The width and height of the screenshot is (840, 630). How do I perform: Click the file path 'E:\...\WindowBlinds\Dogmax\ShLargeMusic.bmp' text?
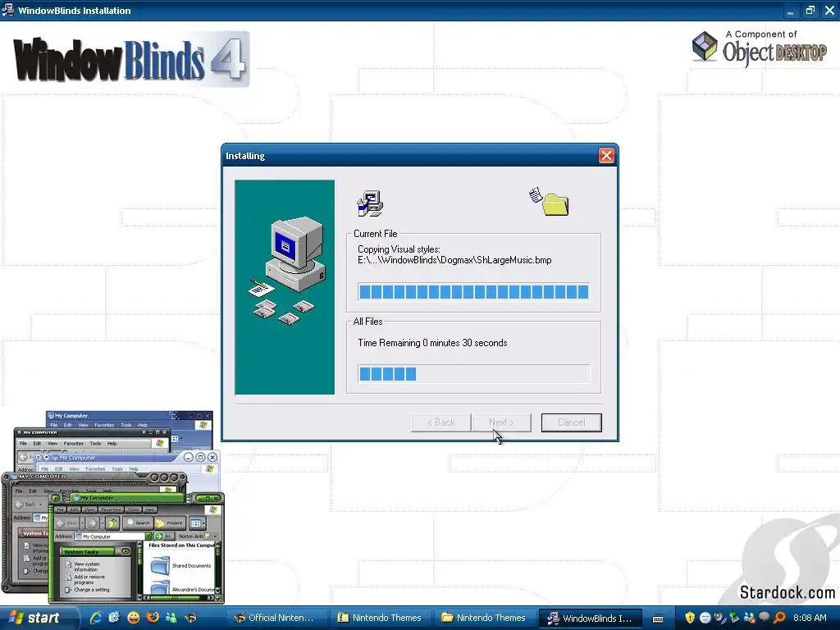454,260
